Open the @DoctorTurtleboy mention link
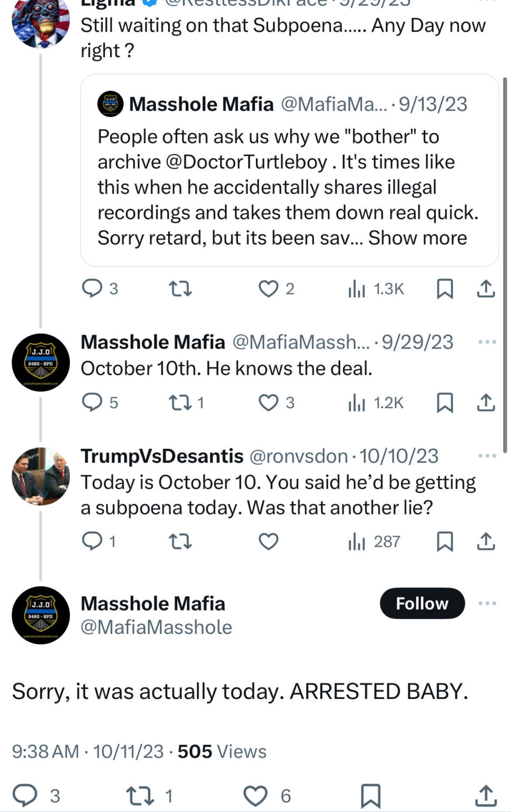Image resolution: width=511 pixels, height=812 pixels. coord(247,162)
